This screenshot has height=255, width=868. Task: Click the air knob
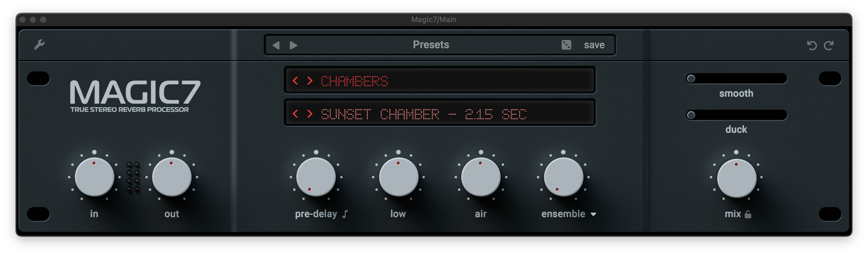pos(481,177)
